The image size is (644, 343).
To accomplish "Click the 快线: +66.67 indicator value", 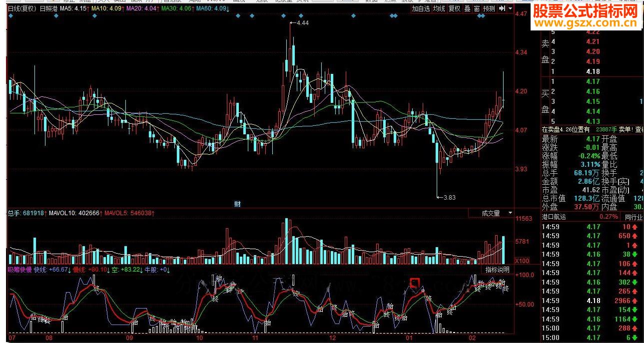I will point(52,270).
